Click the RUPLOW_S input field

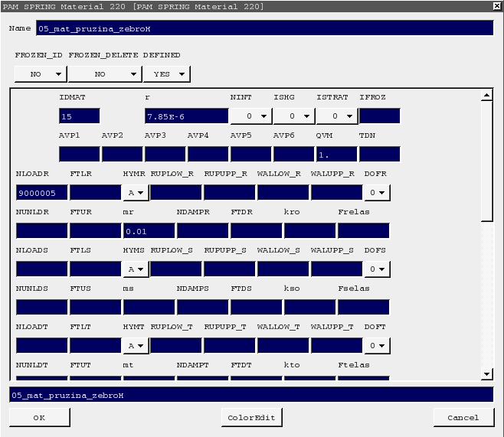[x=176, y=269]
